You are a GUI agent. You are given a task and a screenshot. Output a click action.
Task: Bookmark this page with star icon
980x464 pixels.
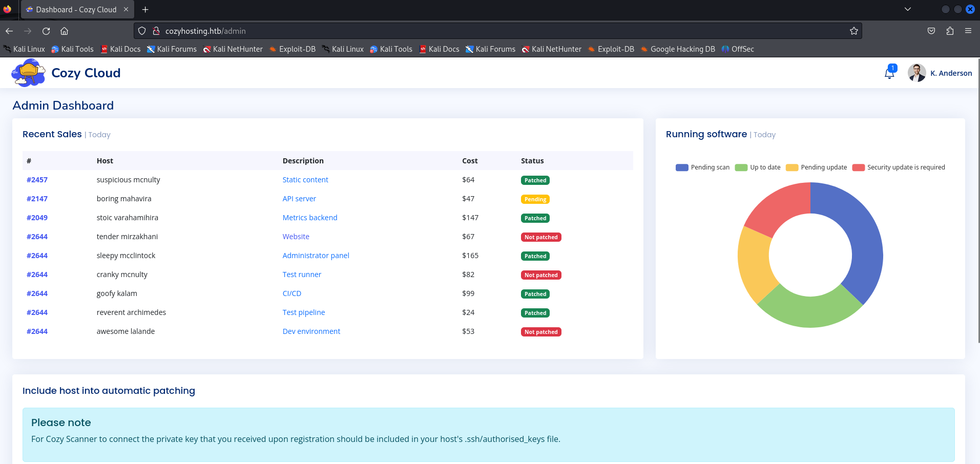[853, 31]
